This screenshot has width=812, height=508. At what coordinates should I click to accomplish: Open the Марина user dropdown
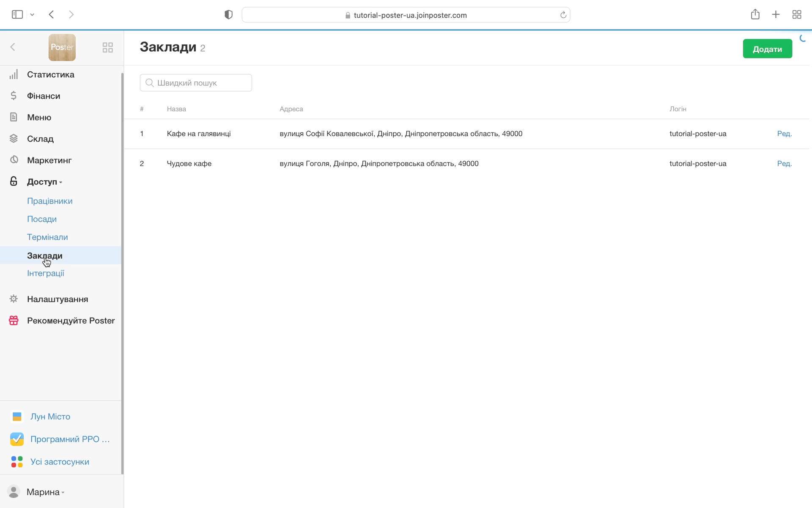click(x=45, y=492)
